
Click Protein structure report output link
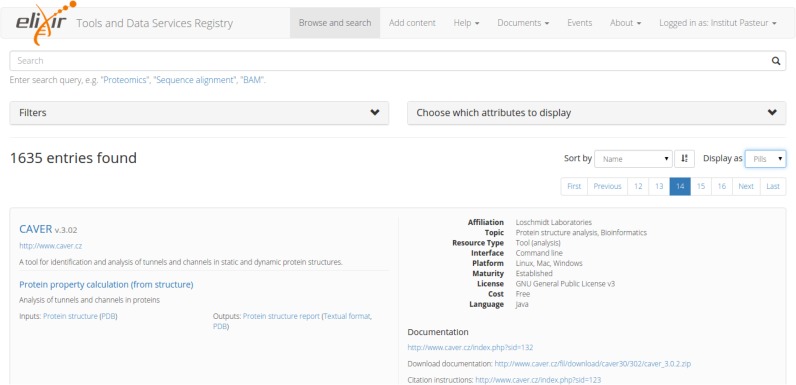[281, 316]
